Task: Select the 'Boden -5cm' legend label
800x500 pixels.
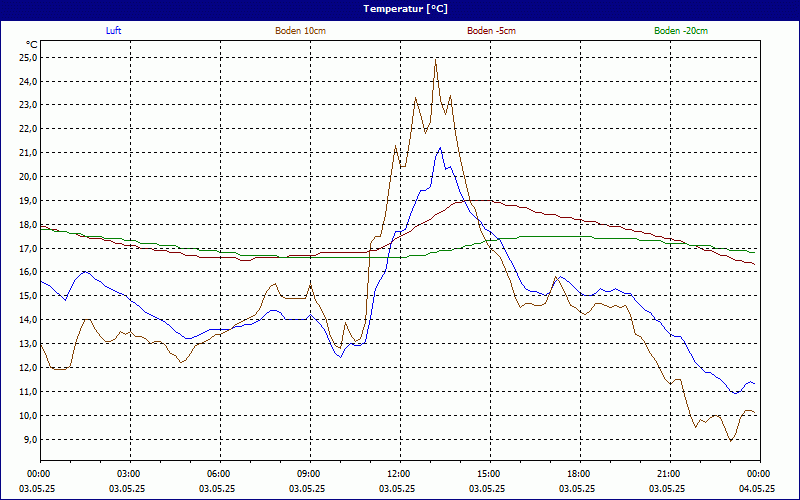Action: [x=491, y=31]
